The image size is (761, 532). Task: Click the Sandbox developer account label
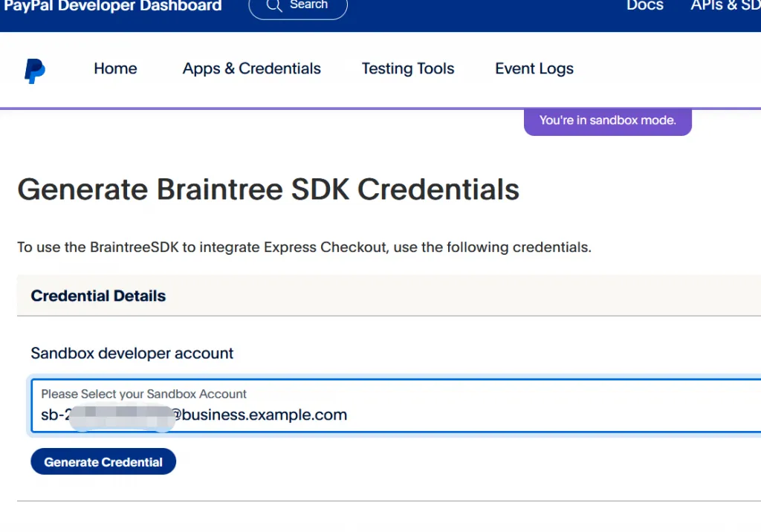coord(132,354)
